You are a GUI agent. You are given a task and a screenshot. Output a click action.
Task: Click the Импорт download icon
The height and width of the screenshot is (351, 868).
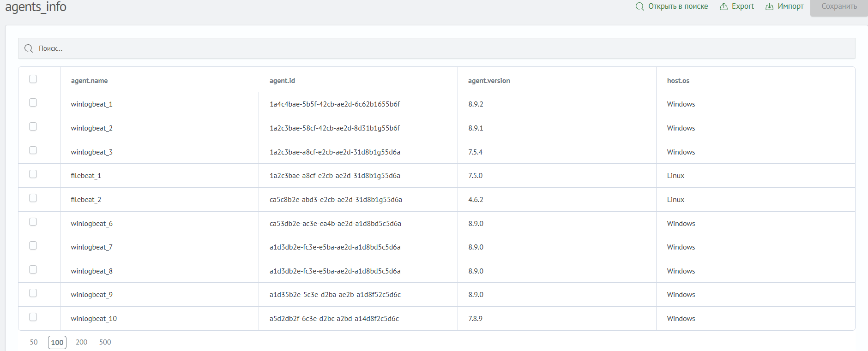(x=769, y=6)
